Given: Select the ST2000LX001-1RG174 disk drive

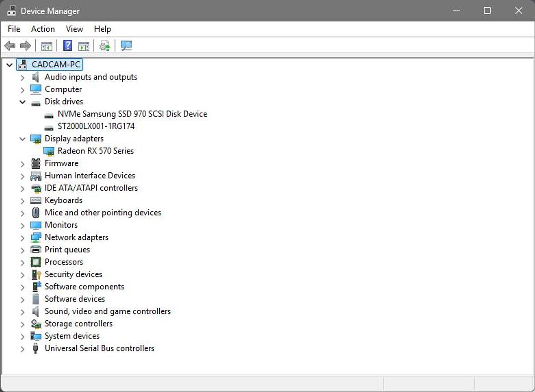Looking at the screenshot, I should [96, 126].
